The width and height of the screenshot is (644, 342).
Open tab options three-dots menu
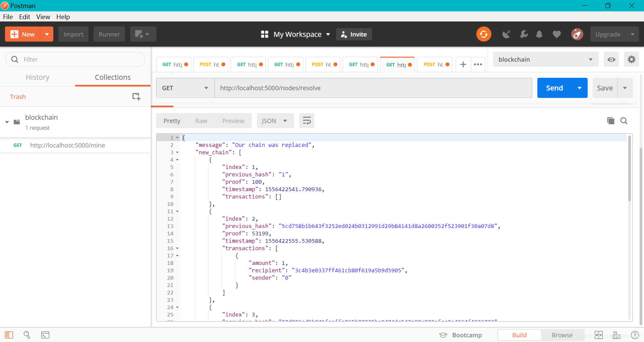click(478, 64)
